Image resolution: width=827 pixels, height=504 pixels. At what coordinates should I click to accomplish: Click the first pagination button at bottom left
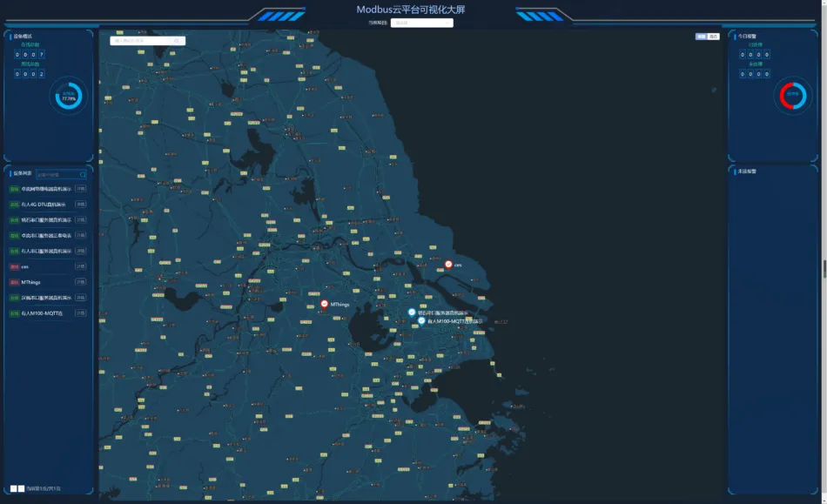click(x=13, y=488)
